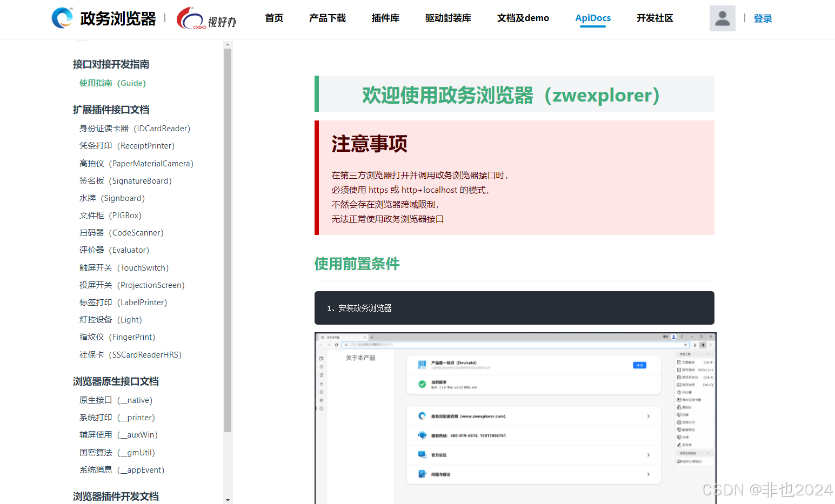Click the 政务浏览器 logo icon

(x=62, y=18)
